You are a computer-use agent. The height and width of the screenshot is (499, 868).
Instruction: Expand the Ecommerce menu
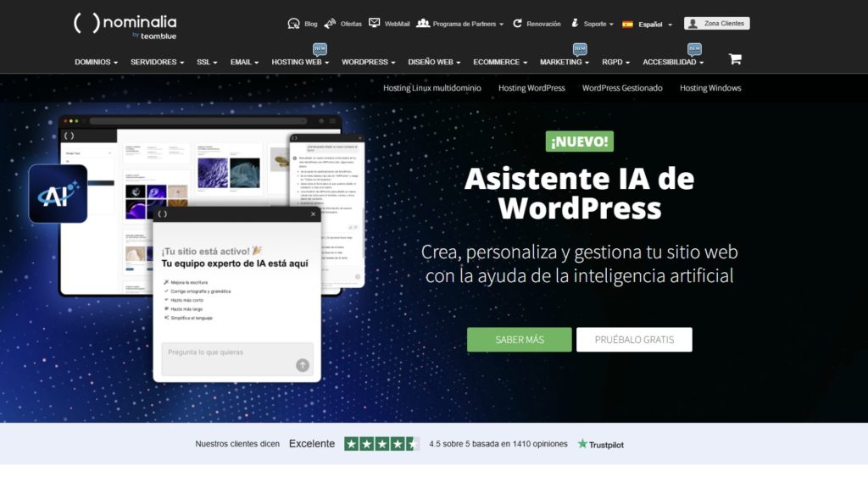[500, 62]
